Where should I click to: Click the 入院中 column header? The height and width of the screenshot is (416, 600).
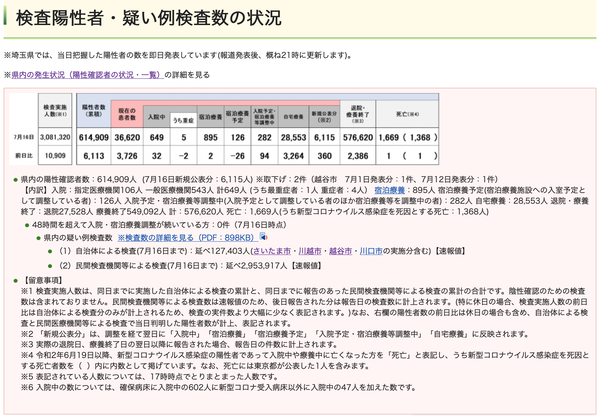tap(157, 116)
